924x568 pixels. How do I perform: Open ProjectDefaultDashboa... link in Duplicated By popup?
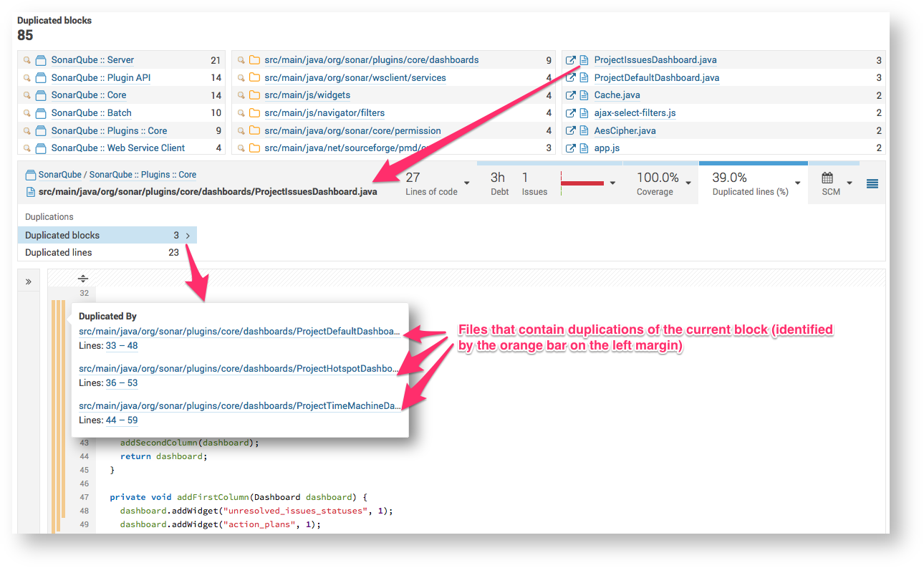pyautogui.click(x=240, y=332)
